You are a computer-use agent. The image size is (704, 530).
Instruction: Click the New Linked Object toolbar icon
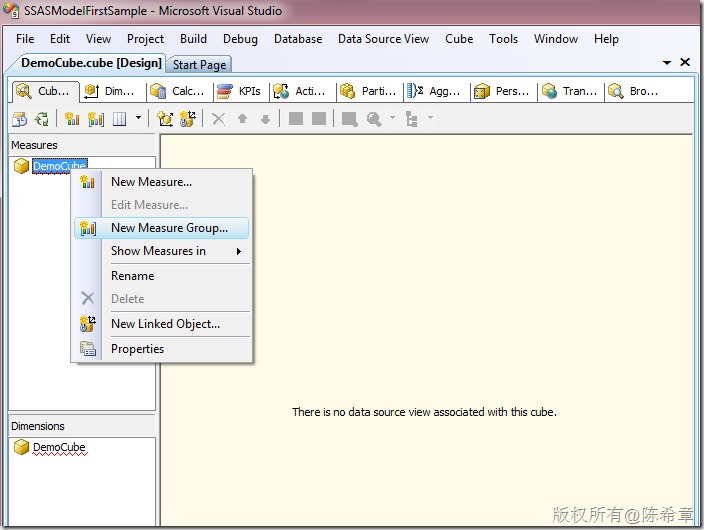click(x=188, y=119)
